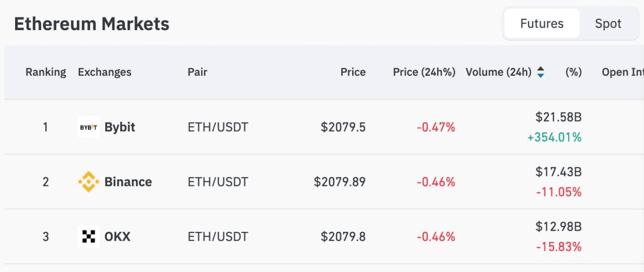Click the Price (24h%) column header
This screenshot has width=644, height=272.
click(x=424, y=72)
